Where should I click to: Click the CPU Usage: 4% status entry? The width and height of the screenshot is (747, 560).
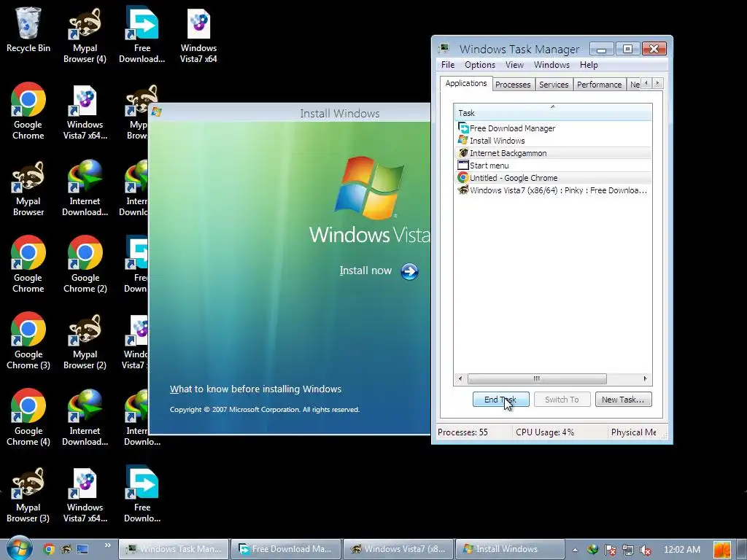pos(545,432)
